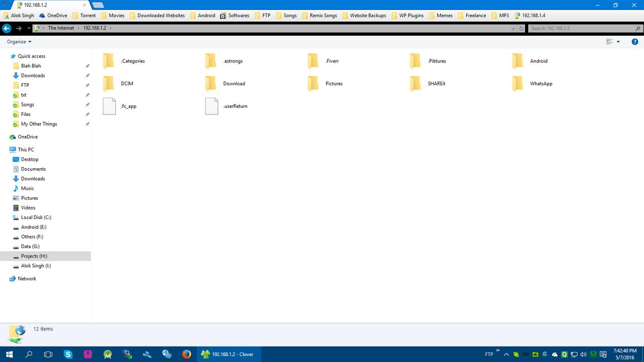Open Action Center notifications icon
Image resolution: width=644 pixels, height=362 pixels.
(603, 354)
